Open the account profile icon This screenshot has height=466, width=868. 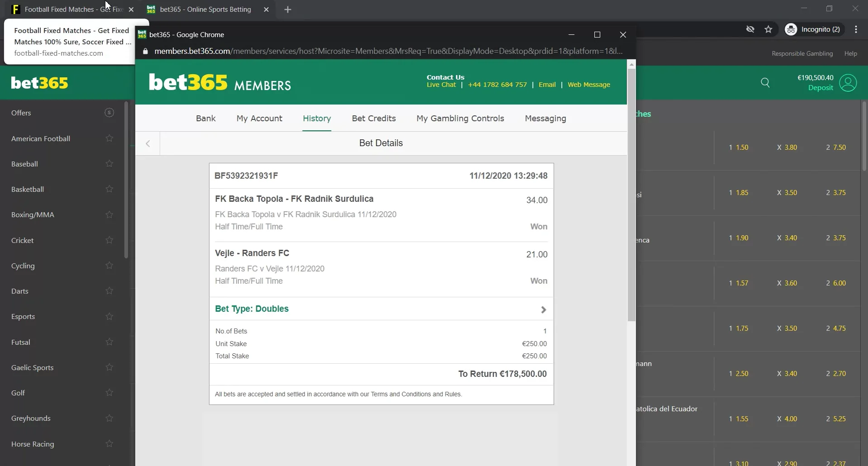click(848, 83)
